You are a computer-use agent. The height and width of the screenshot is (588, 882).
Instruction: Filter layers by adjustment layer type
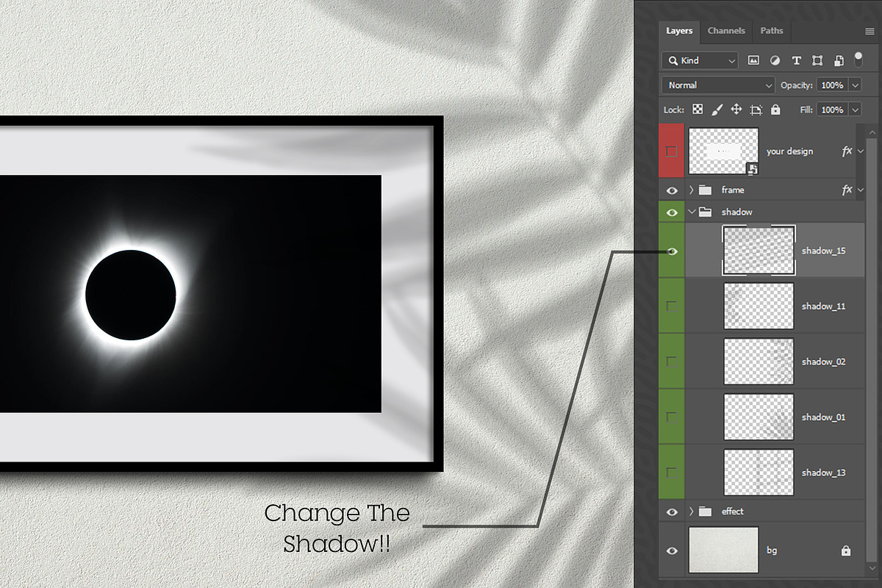click(x=775, y=60)
